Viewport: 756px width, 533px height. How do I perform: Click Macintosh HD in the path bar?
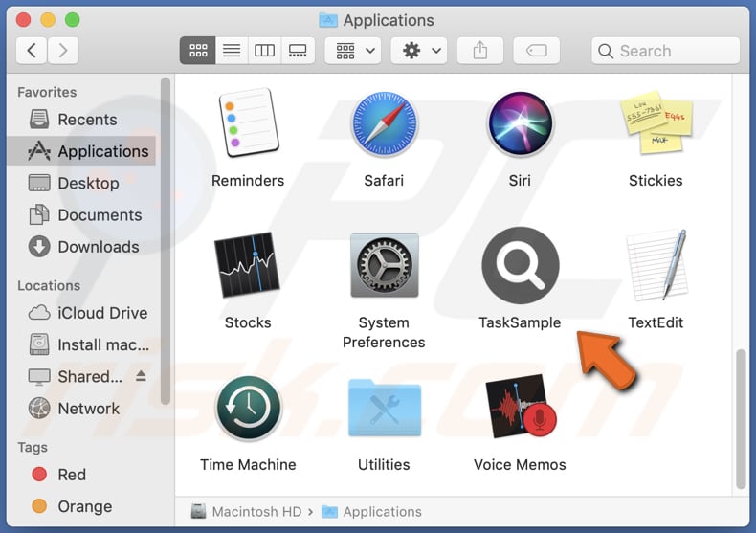pyautogui.click(x=246, y=511)
